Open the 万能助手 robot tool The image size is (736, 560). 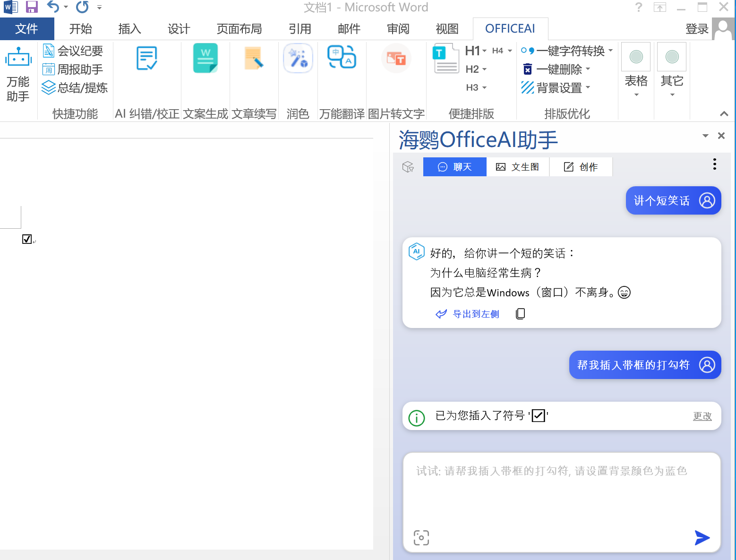(x=18, y=75)
